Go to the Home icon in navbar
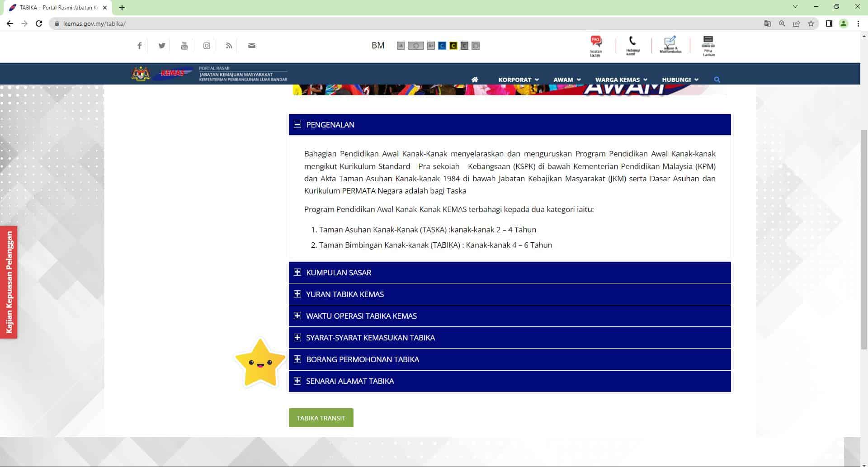The height and width of the screenshot is (467, 868). pos(475,80)
